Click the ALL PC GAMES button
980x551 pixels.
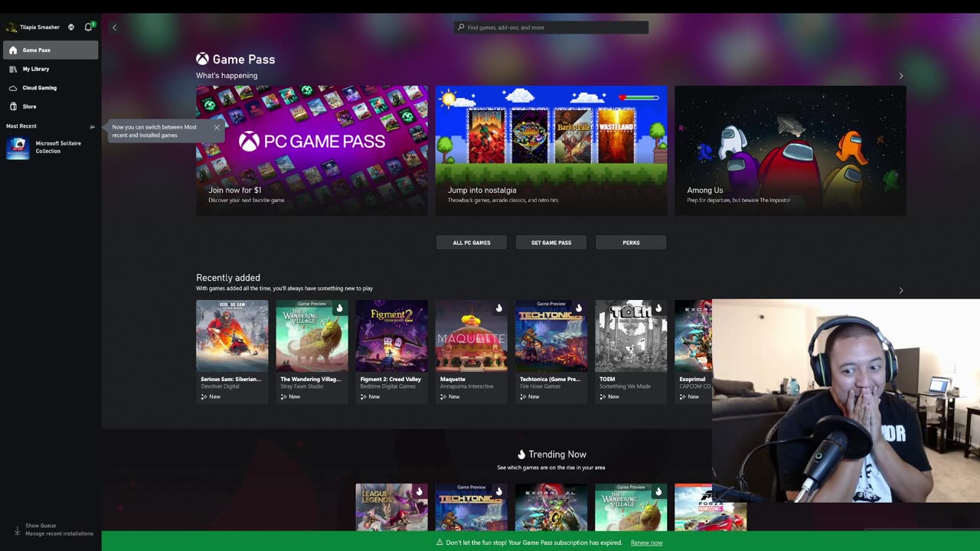[472, 243]
